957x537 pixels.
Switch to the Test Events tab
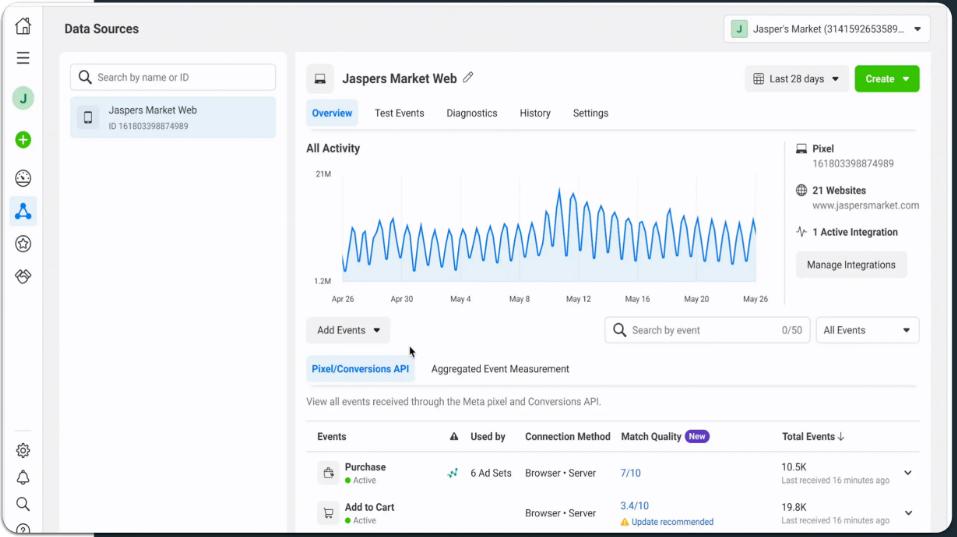point(399,113)
